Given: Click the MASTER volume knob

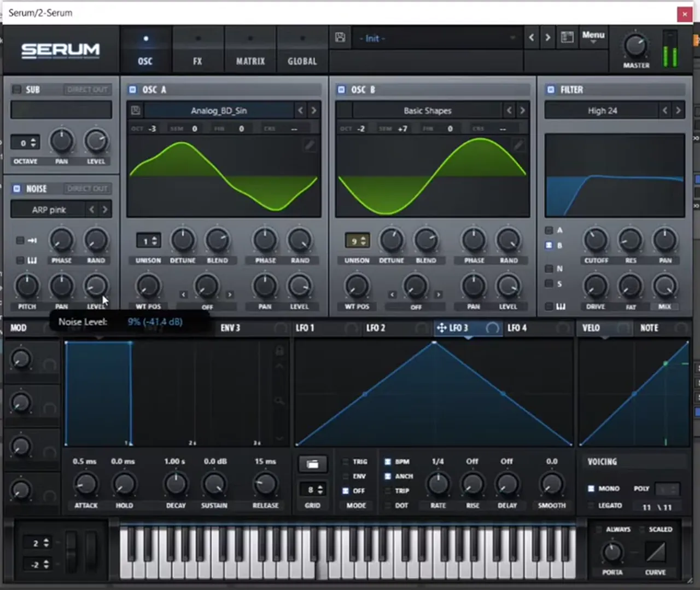Looking at the screenshot, I should [x=635, y=46].
